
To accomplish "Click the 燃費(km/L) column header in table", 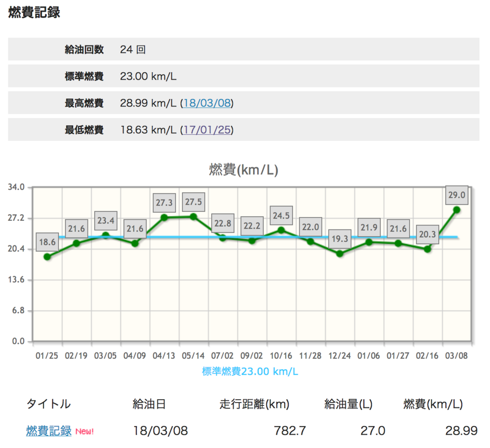I will point(433,404).
